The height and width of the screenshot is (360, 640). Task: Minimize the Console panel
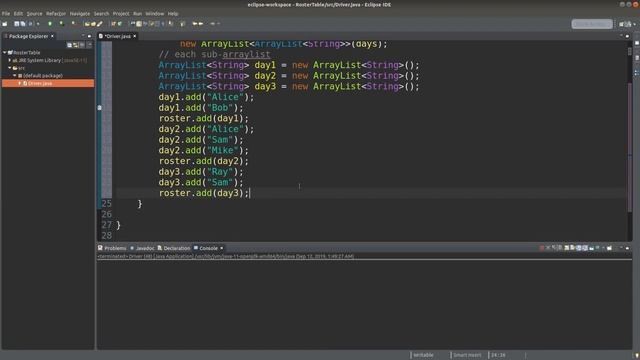[x=621, y=248]
